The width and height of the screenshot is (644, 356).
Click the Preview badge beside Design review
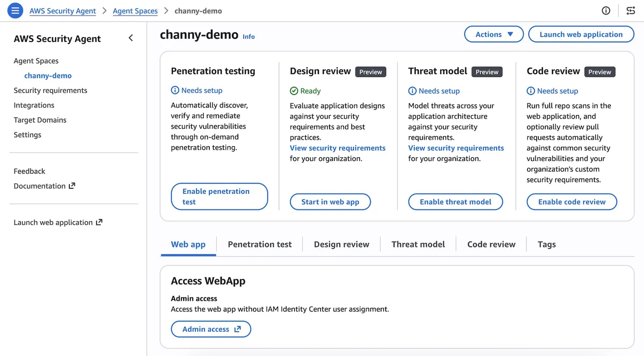(371, 72)
